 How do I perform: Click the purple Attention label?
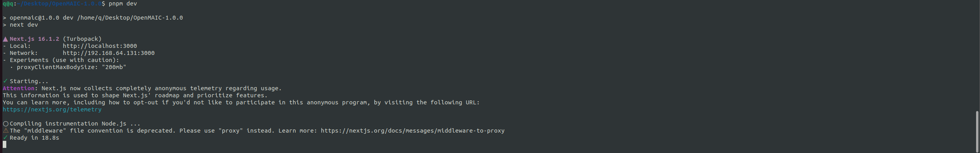[x=18, y=88]
